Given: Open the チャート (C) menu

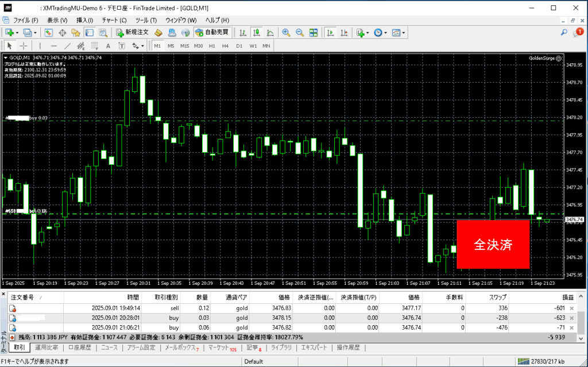Looking at the screenshot, I should click(114, 20).
